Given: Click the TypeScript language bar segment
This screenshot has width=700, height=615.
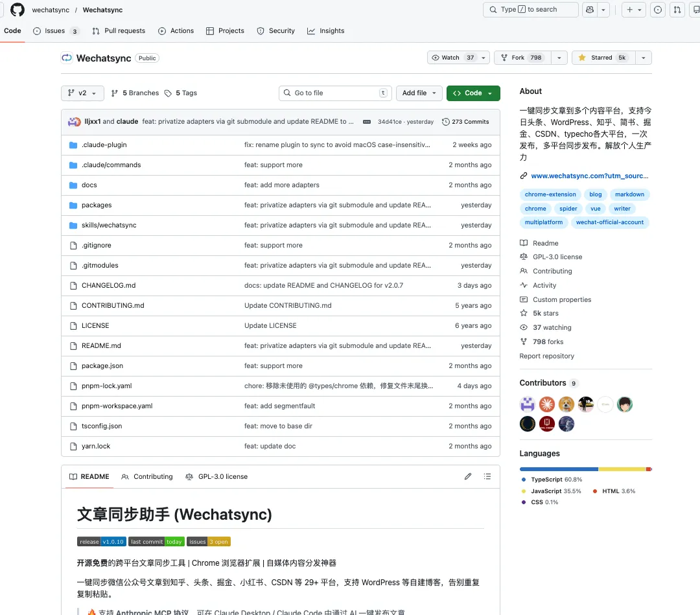Looking at the screenshot, I should click(559, 469).
